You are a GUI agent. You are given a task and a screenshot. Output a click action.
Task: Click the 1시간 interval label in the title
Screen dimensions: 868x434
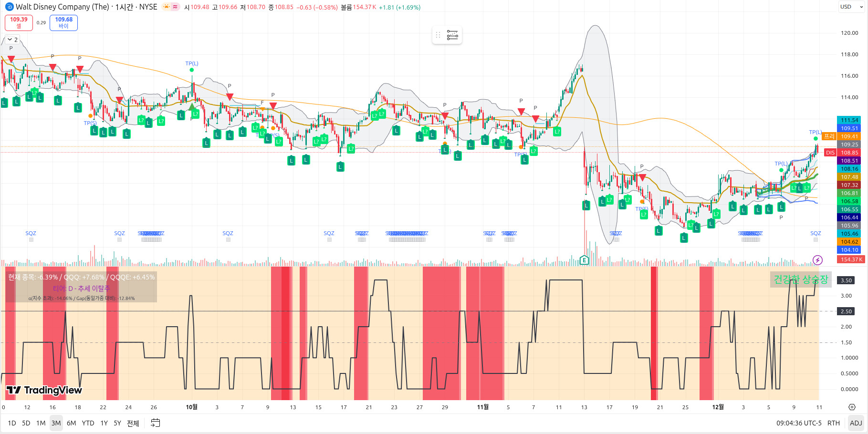(125, 7)
